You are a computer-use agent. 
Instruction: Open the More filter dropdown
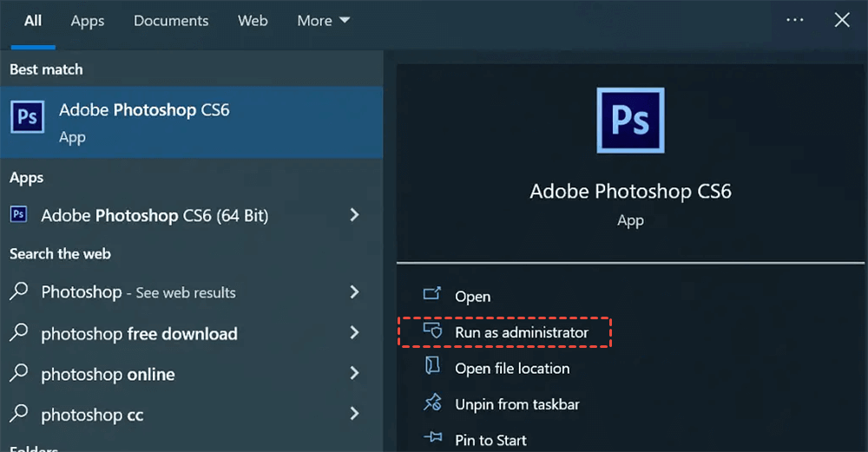click(323, 21)
